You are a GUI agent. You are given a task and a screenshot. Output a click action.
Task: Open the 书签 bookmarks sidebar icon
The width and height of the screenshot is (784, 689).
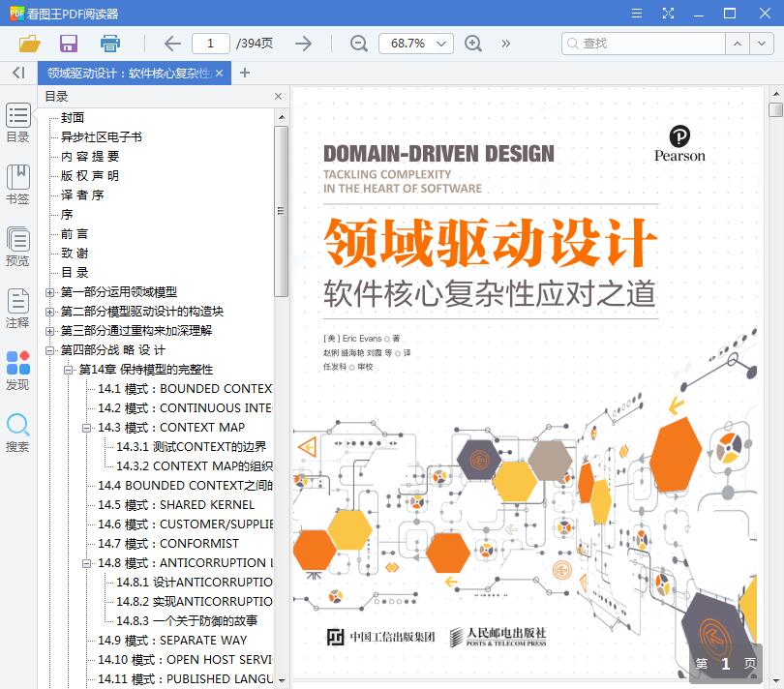pyautogui.click(x=18, y=185)
